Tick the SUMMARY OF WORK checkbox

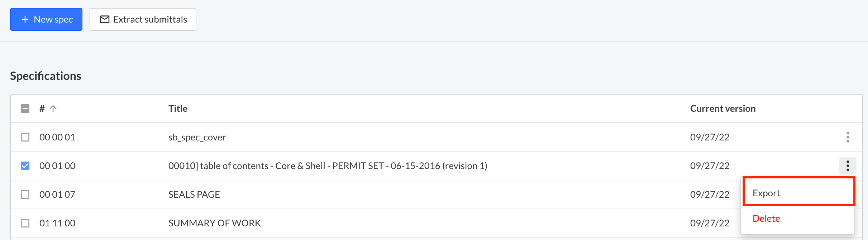click(x=25, y=223)
